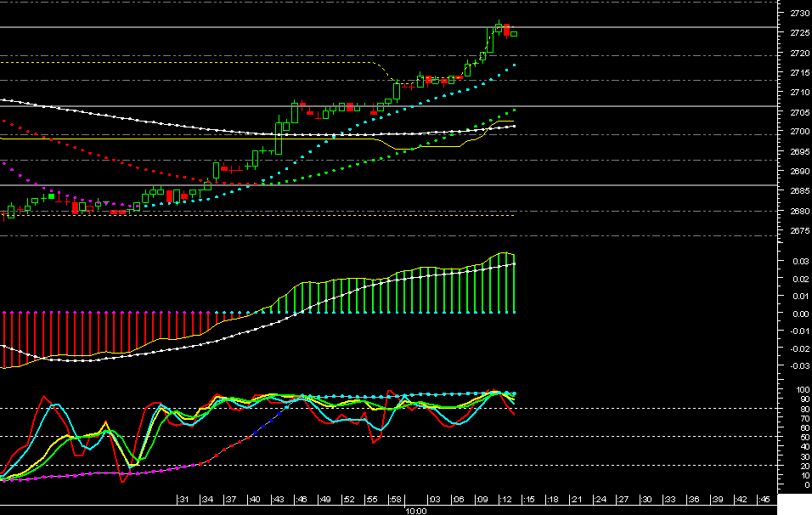Select the :21 time axis label
812x515 pixels.
coord(577,500)
